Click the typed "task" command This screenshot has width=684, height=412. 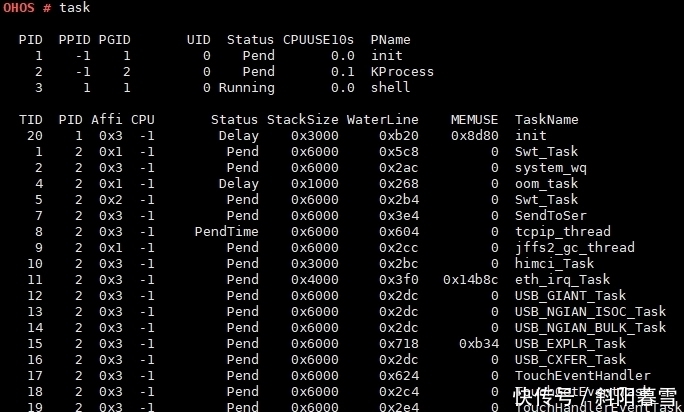(74, 8)
